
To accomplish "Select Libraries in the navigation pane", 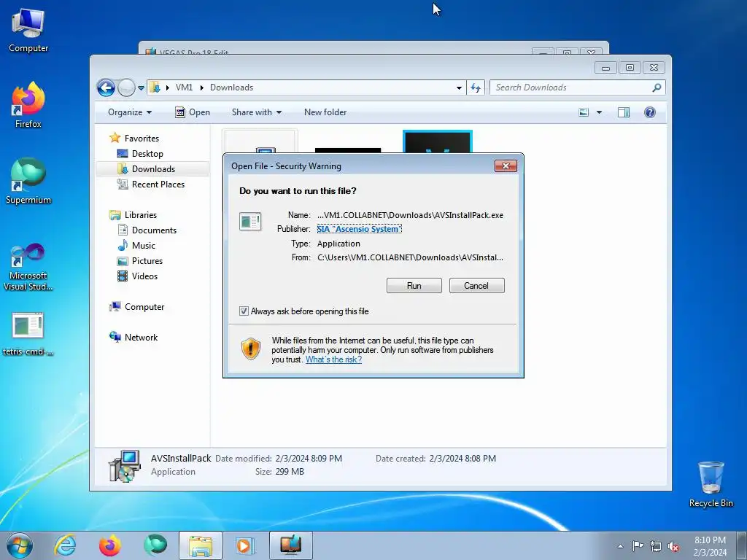I will pyautogui.click(x=141, y=215).
